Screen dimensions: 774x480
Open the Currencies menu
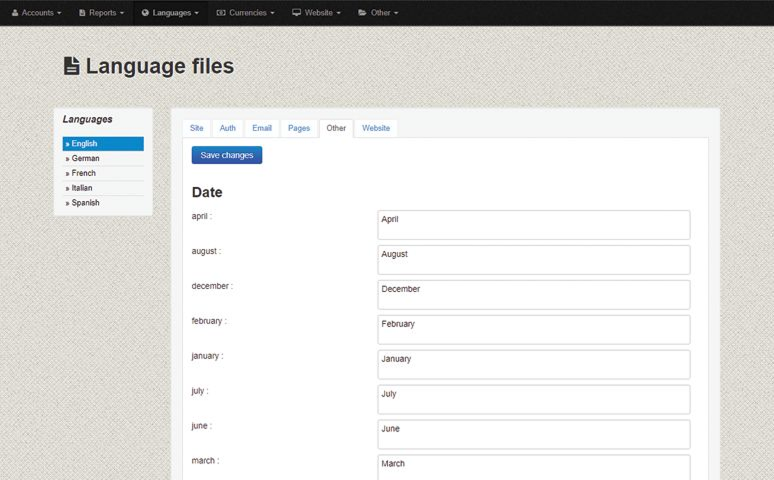245,13
